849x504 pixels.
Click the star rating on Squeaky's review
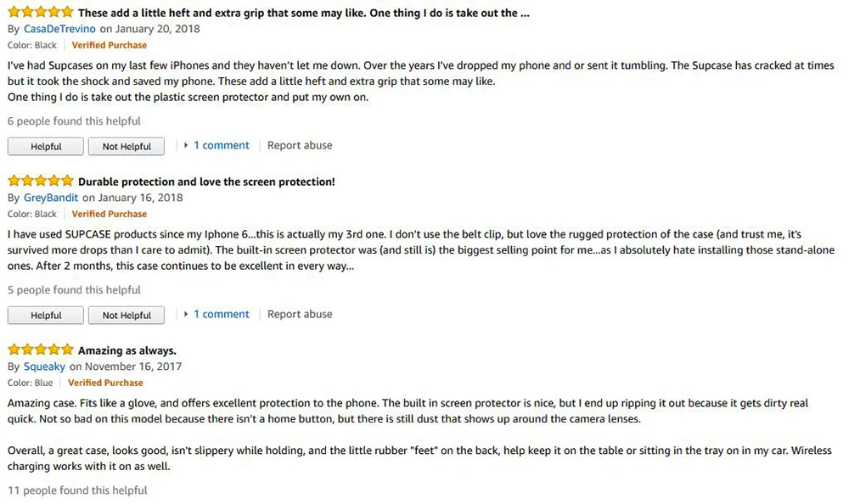point(40,350)
